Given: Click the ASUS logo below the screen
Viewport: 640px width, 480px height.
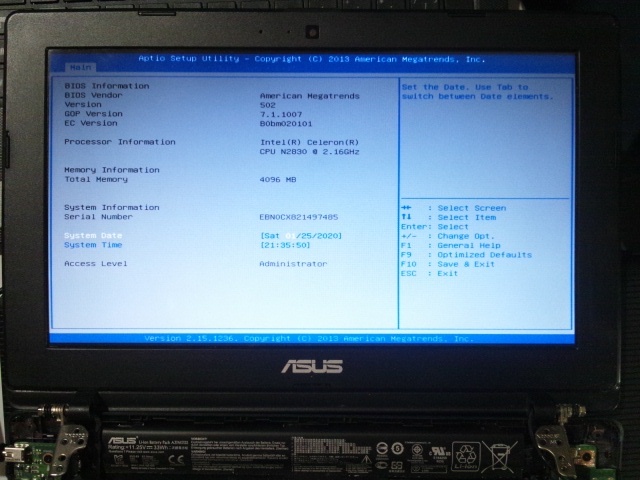Looking at the screenshot, I should pyautogui.click(x=312, y=366).
